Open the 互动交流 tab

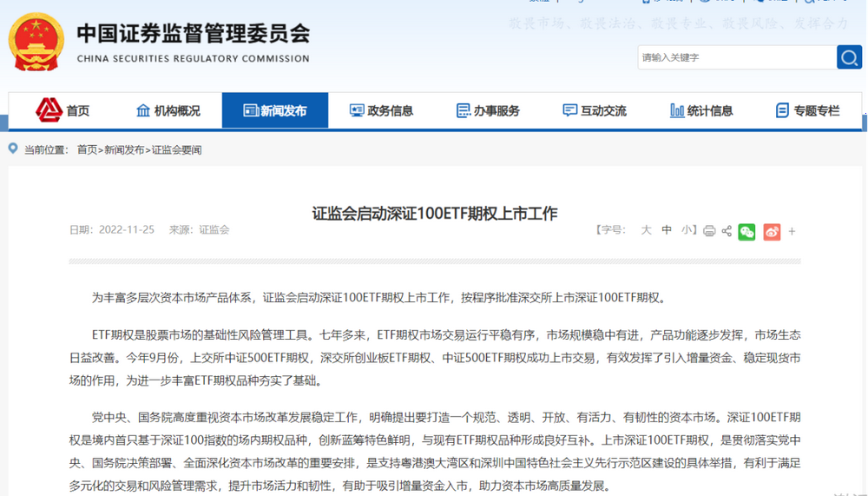pos(594,110)
